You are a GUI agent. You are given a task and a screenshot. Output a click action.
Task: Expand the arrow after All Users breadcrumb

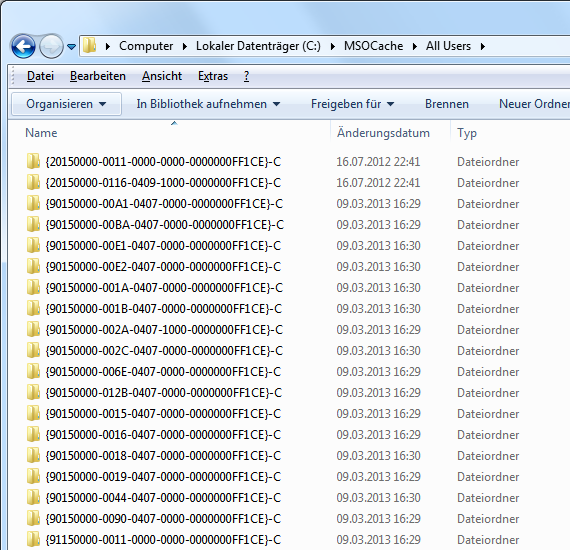coord(483,46)
